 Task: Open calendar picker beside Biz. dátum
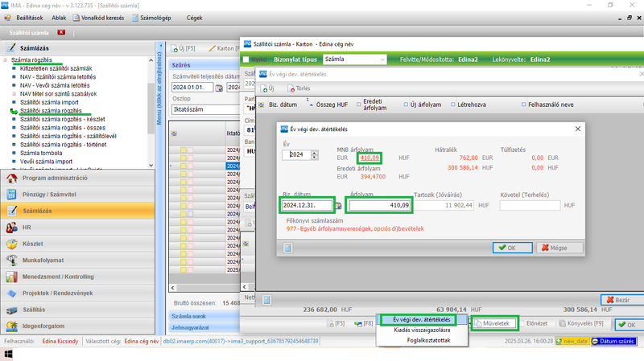point(338,206)
